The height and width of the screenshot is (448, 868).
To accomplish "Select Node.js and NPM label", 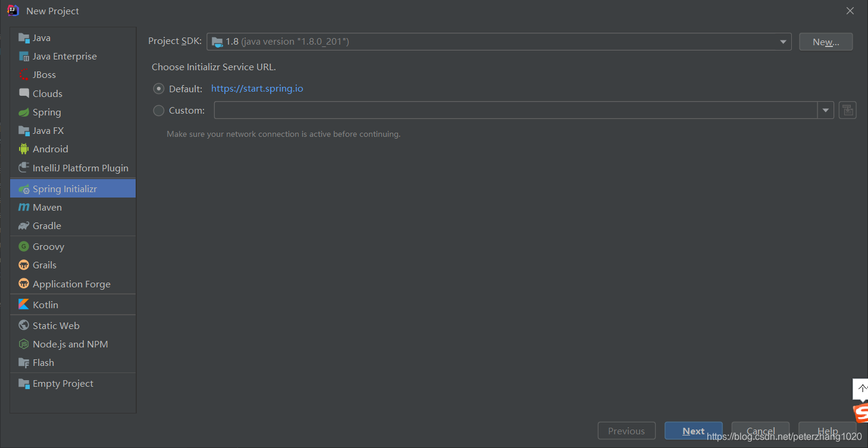I will pos(70,344).
